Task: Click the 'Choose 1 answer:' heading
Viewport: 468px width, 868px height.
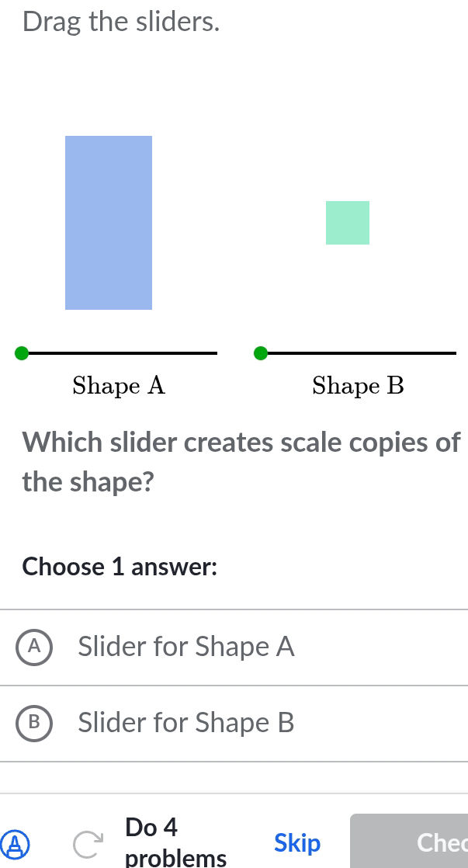Action: pyautogui.click(x=119, y=567)
